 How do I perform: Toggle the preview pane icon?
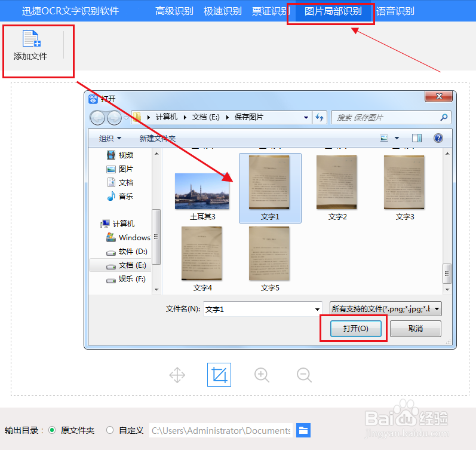pyautogui.click(x=416, y=138)
